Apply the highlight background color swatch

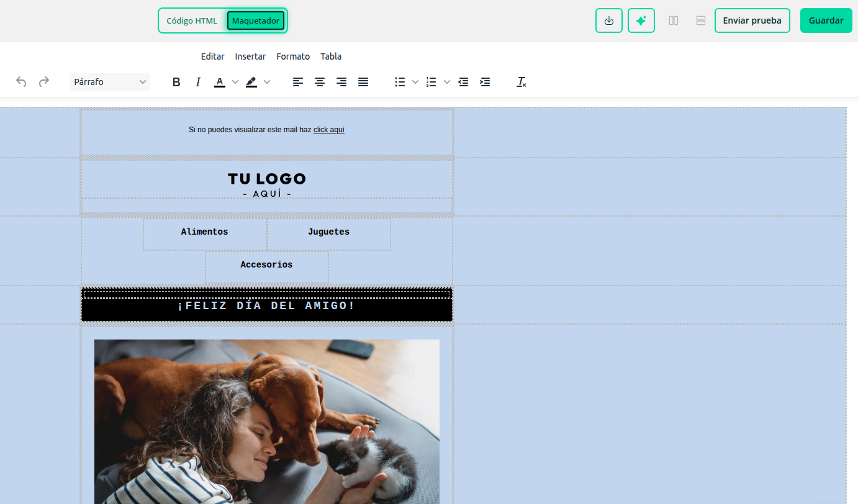251,82
